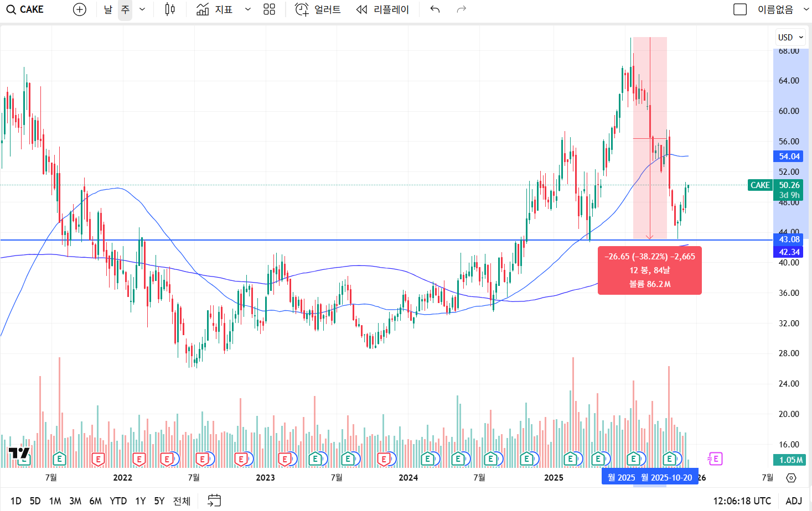Toggle the ADJ adjusted-price button
This screenshot has width=812, height=511.
[794, 500]
